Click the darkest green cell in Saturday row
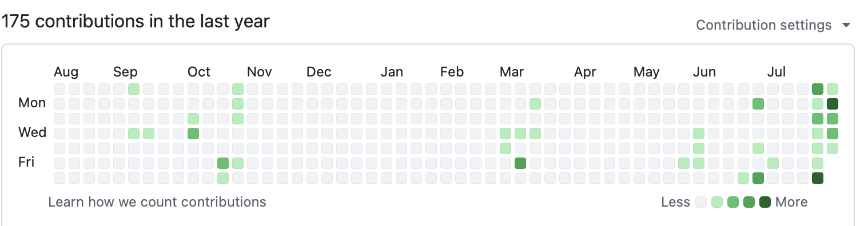The image size is (868, 226). point(818,178)
